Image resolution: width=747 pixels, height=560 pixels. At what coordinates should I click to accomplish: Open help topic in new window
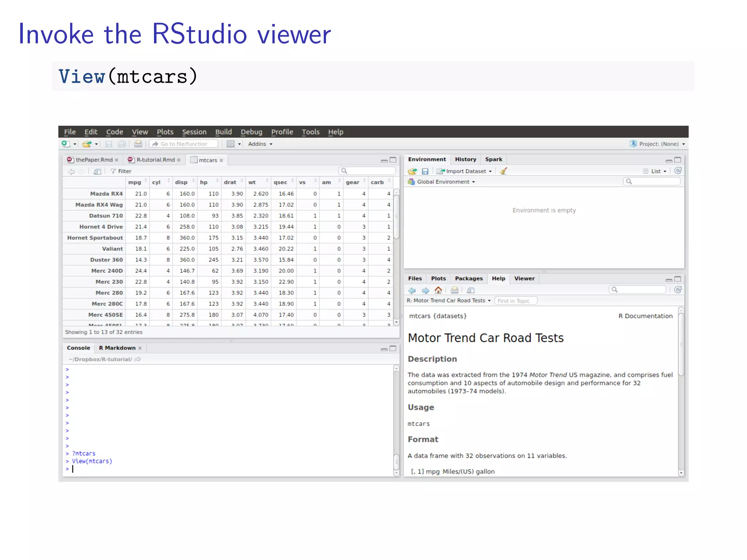[471, 290]
